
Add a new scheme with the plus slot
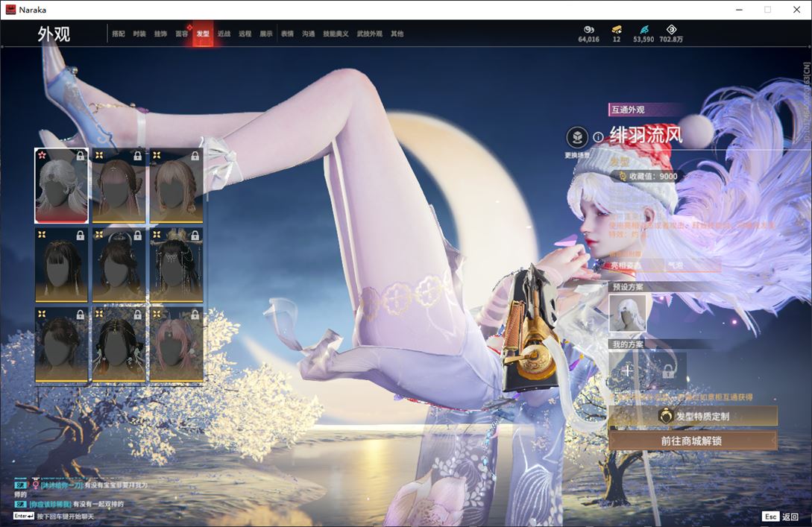point(628,370)
